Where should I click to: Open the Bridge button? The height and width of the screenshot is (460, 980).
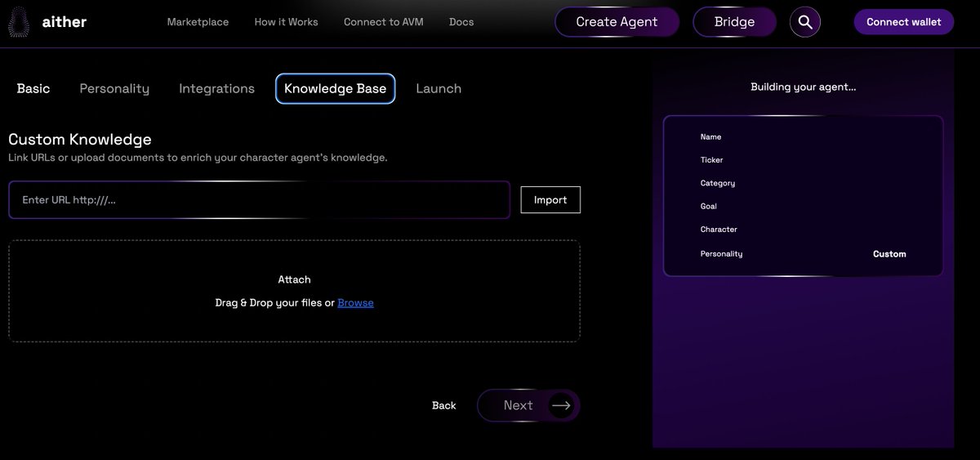coord(734,22)
